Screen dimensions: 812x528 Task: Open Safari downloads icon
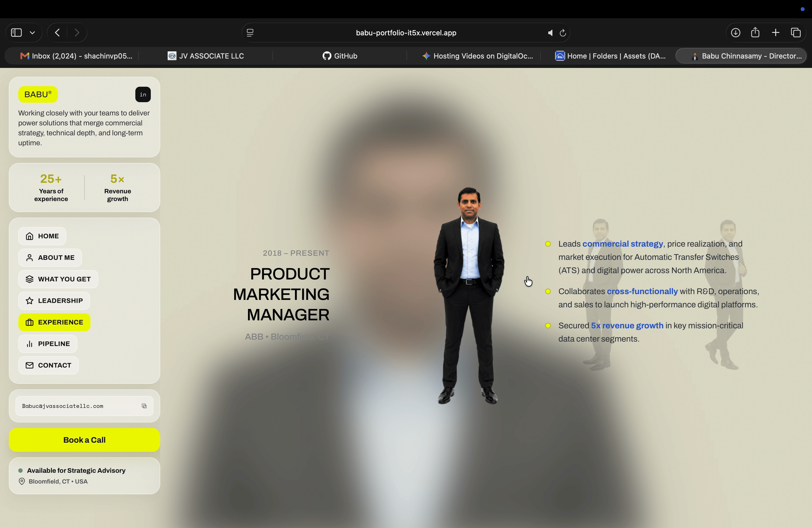(735, 33)
